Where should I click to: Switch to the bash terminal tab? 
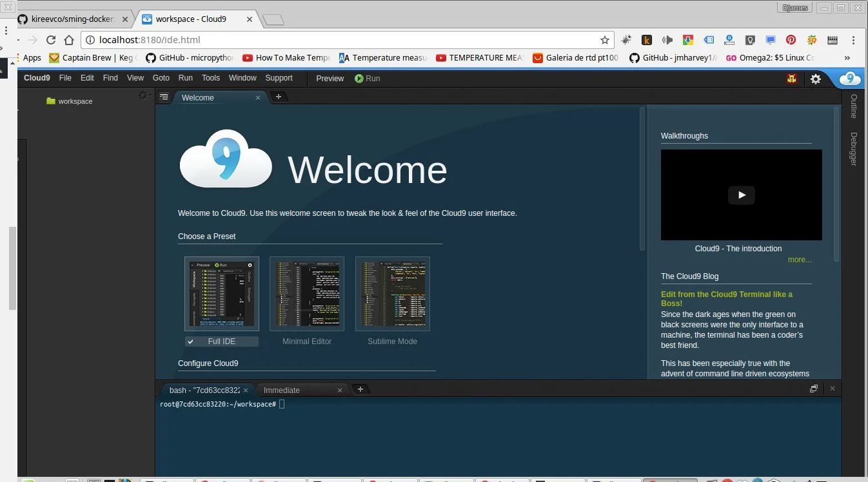click(206, 390)
